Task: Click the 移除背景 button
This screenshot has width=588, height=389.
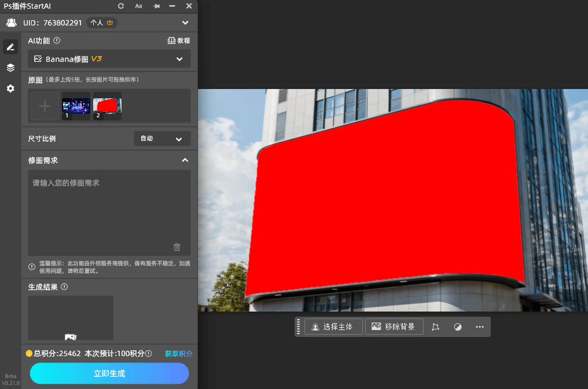Action: pyautogui.click(x=394, y=327)
